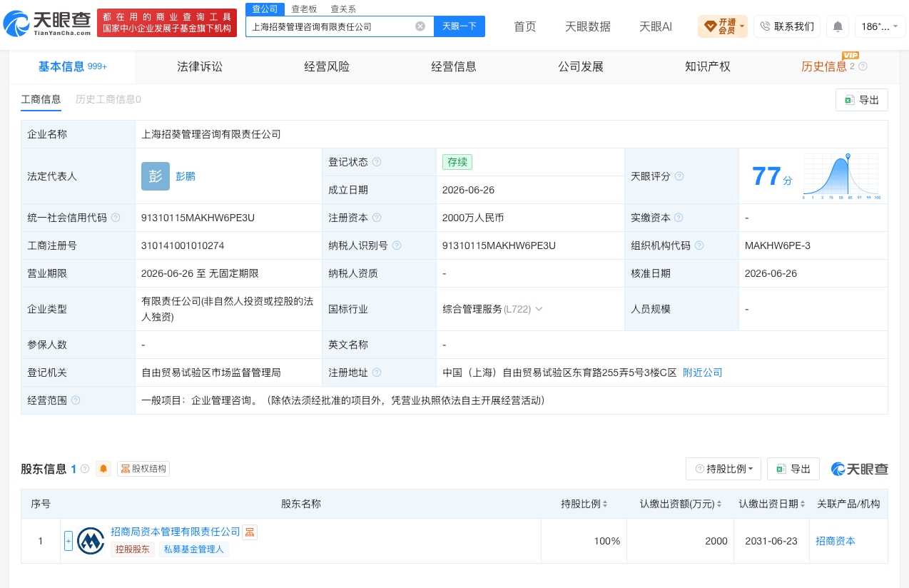This screenshot has height=588, width=909.
Task: Click the help icon beside 股东信息
Action: pos(85,469)
